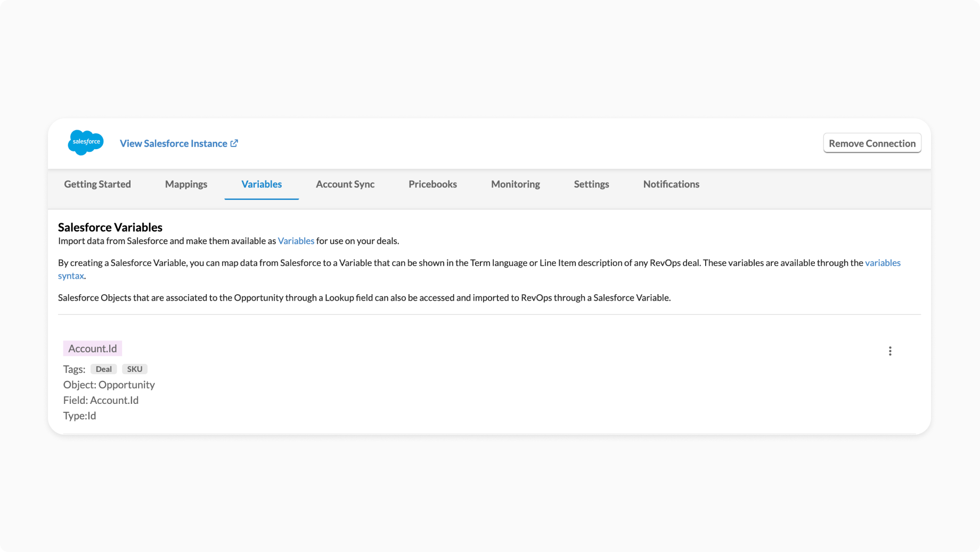Switch to the Monitoring tab
The image size is (980, 552).
[x=516, y=184]
